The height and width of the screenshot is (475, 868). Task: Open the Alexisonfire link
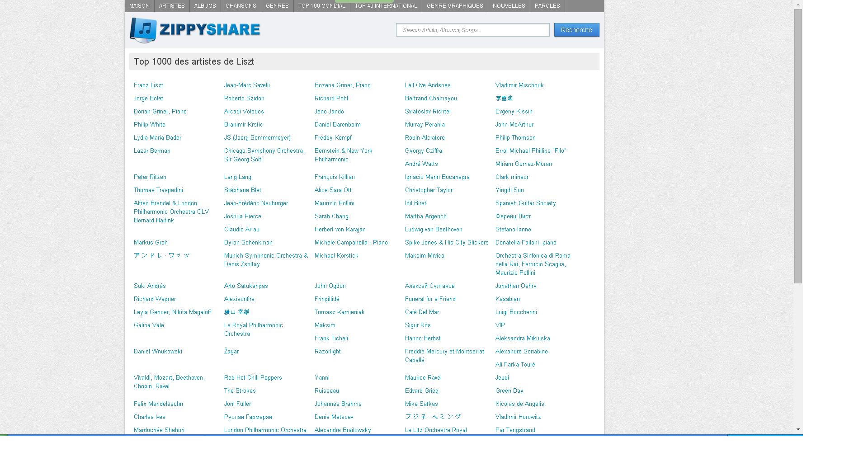[239, 299]
